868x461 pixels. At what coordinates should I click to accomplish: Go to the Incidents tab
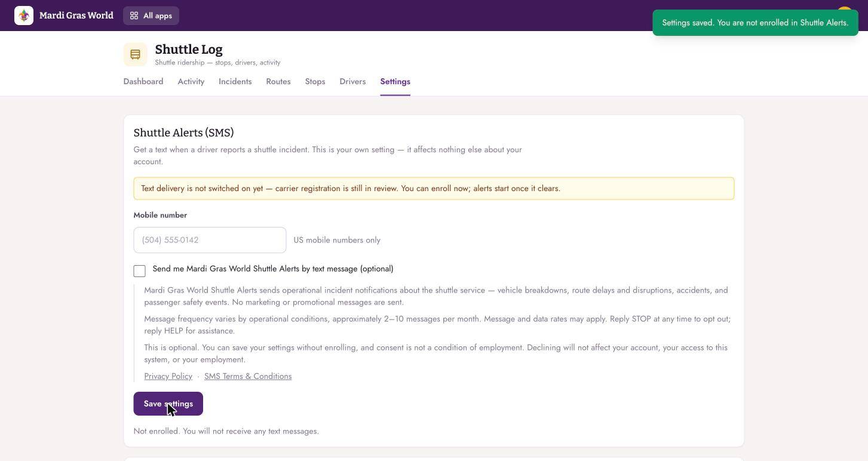click(x=235, y=82)
